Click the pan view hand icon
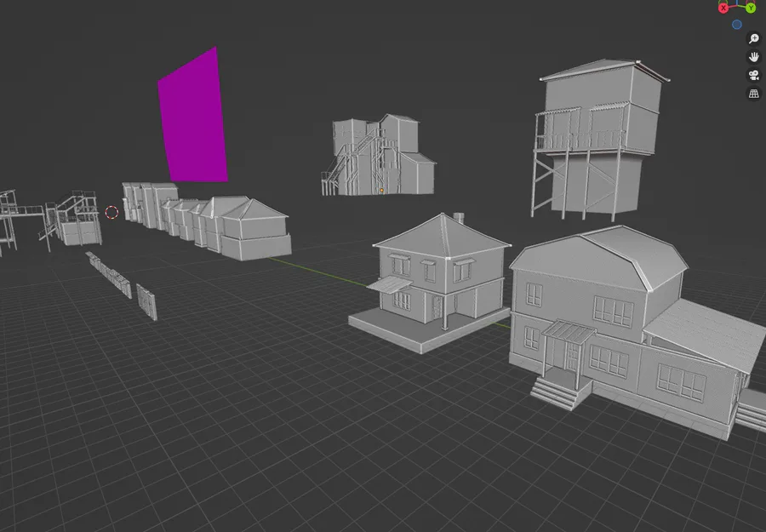Image resolution: width=766 pixels, height=532 pixels. 754,57
